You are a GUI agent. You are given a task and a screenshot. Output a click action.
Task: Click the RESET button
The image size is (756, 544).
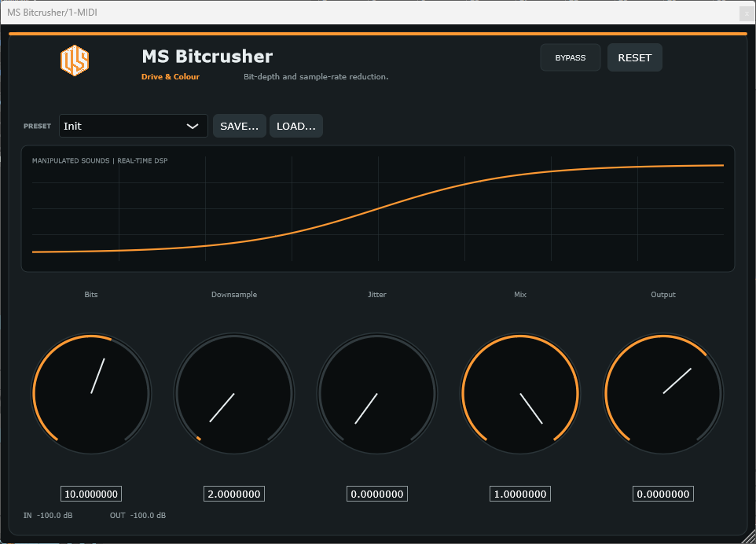[634, 57]
